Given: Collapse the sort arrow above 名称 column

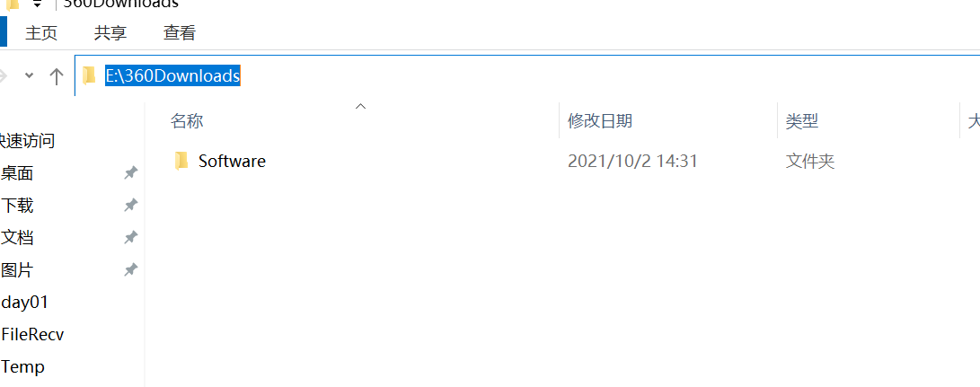Looking at the screenshot, I should click(360, 106).
